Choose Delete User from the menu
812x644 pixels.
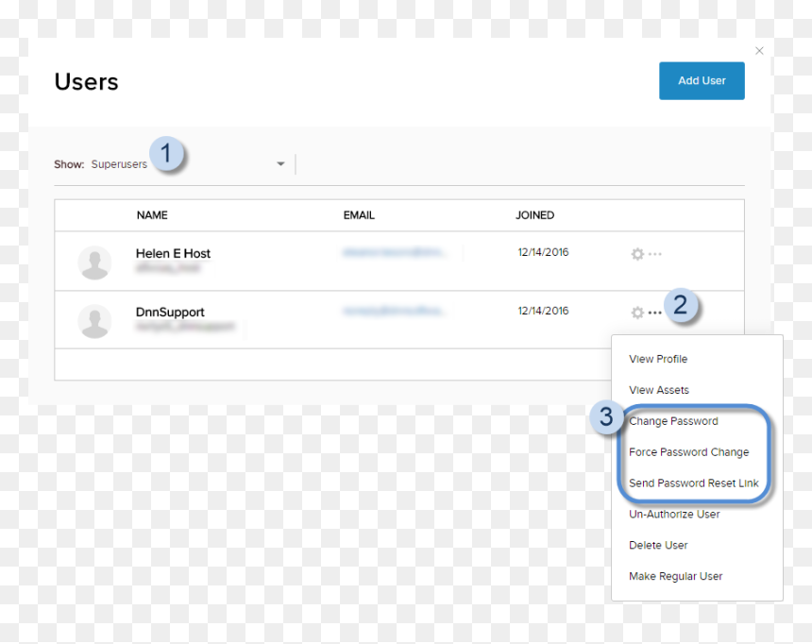[658, 546]
